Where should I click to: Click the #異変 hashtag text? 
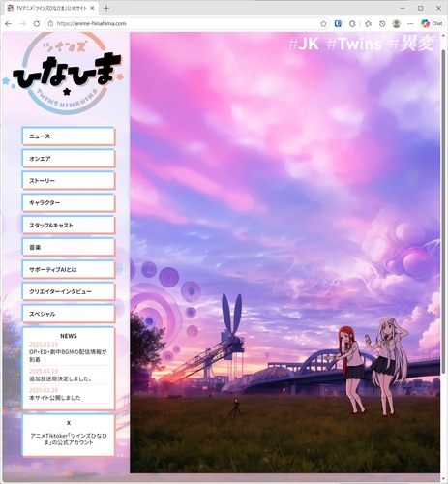pyautogui.click(x=412, y=44)
